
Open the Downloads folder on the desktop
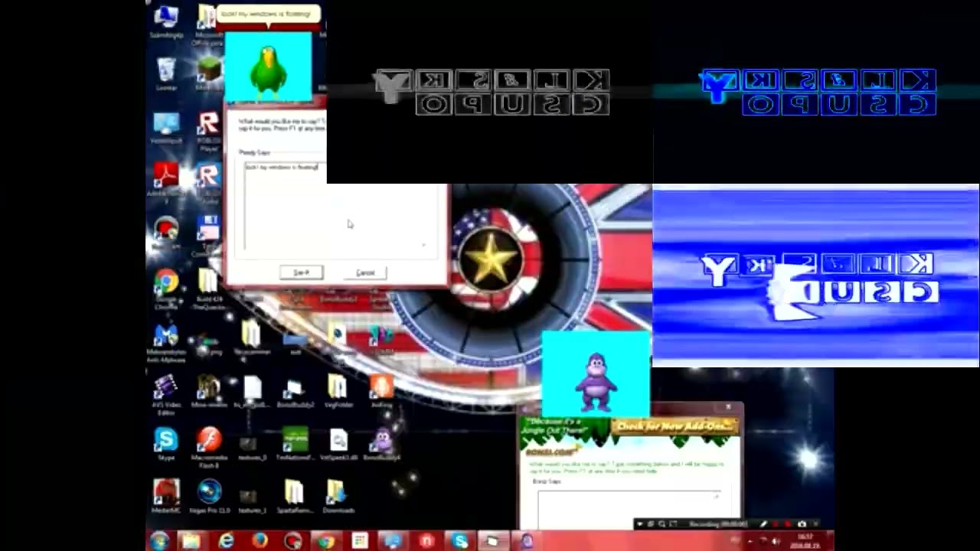click(x=338, y=496)
